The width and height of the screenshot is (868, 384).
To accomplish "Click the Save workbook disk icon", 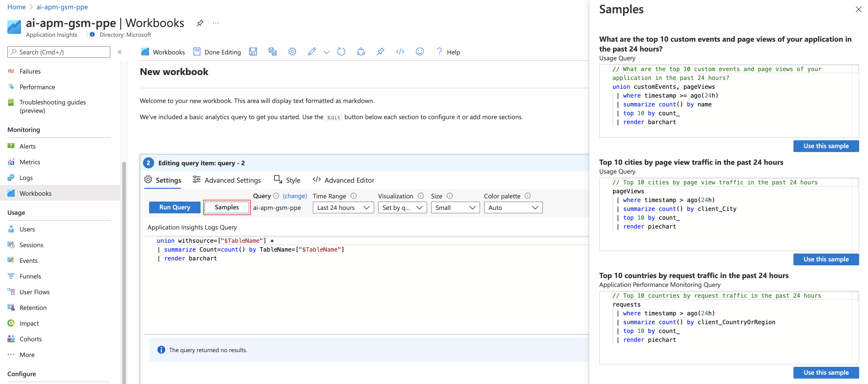I will pyautogui.click(x=253, y=52).
